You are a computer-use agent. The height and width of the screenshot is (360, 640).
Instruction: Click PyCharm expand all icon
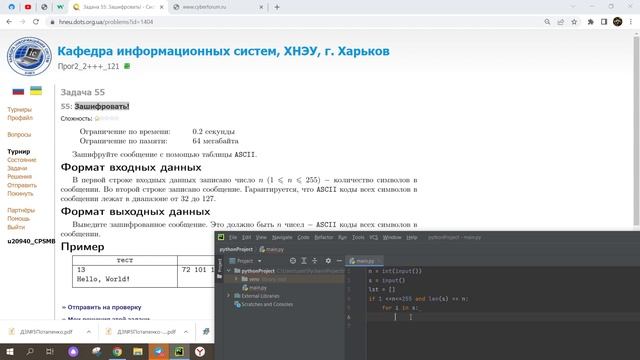[x=304, y=261]
